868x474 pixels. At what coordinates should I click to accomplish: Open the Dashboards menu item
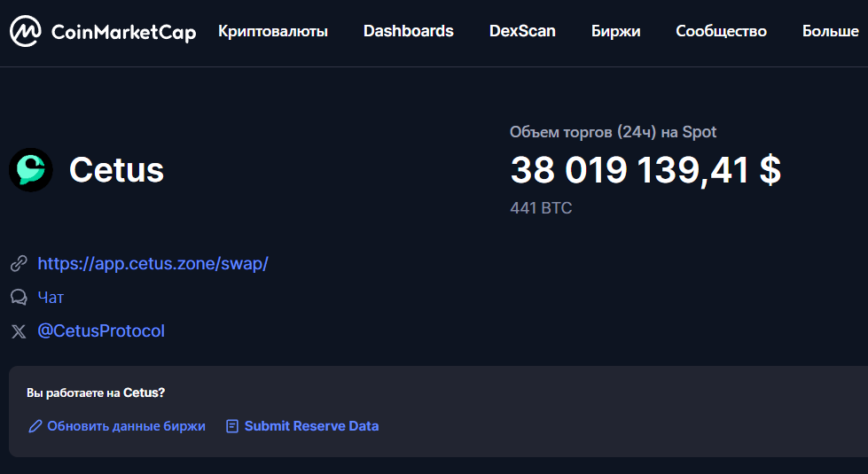[408, 32]
